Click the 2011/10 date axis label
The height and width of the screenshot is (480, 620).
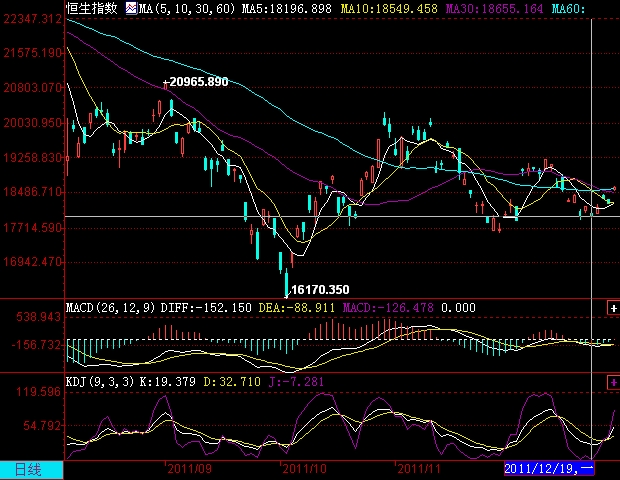(304, 469)
